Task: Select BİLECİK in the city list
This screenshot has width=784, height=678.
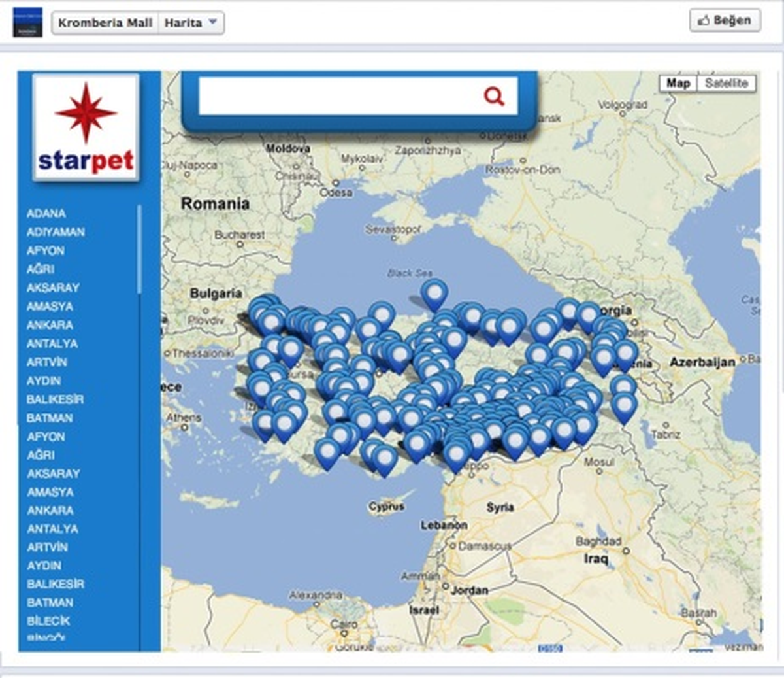Action: click(48, 620)
